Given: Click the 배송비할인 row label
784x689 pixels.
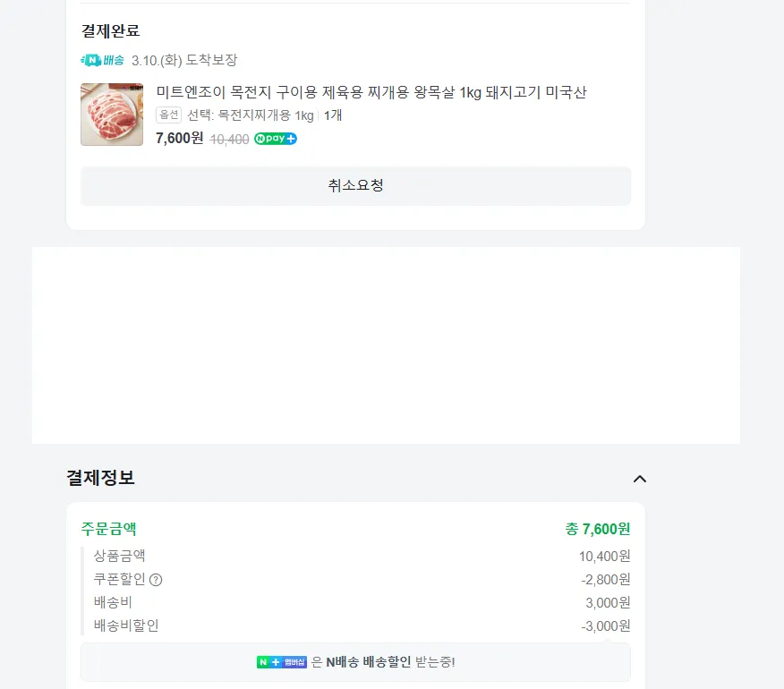Looking at the screenshot, I should point(126,625).
